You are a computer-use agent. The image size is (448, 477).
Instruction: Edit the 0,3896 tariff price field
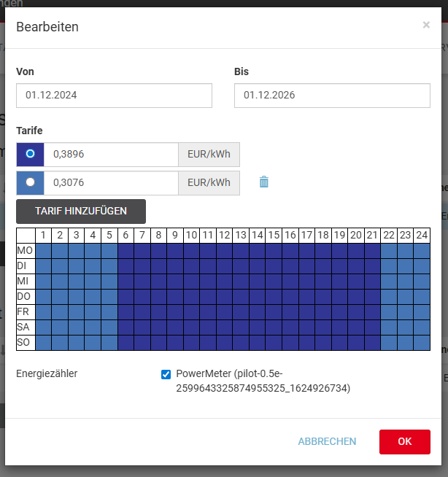(111, 155)
